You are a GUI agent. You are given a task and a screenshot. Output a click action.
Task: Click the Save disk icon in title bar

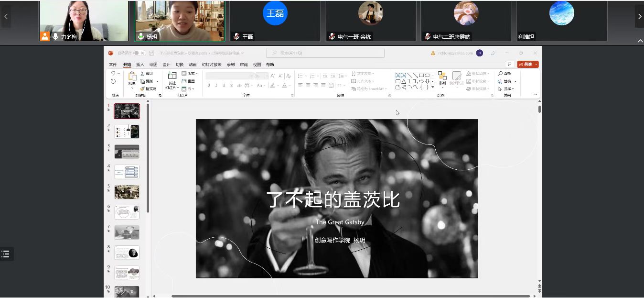click(152, 53)
